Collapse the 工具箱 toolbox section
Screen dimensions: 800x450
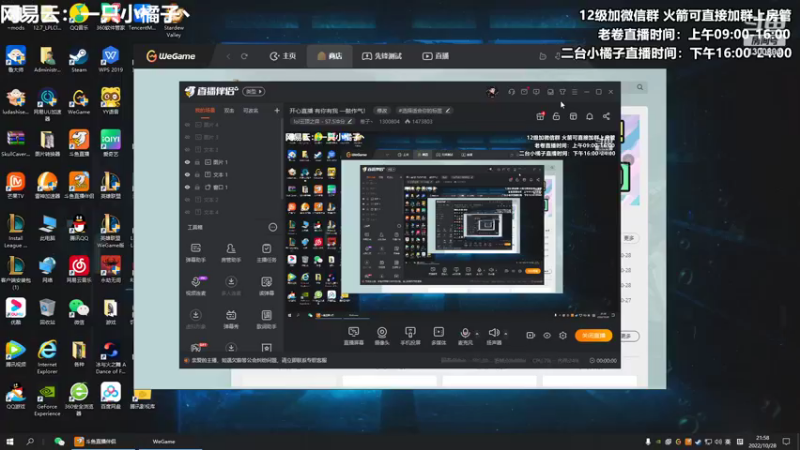(x=273, y=227)
